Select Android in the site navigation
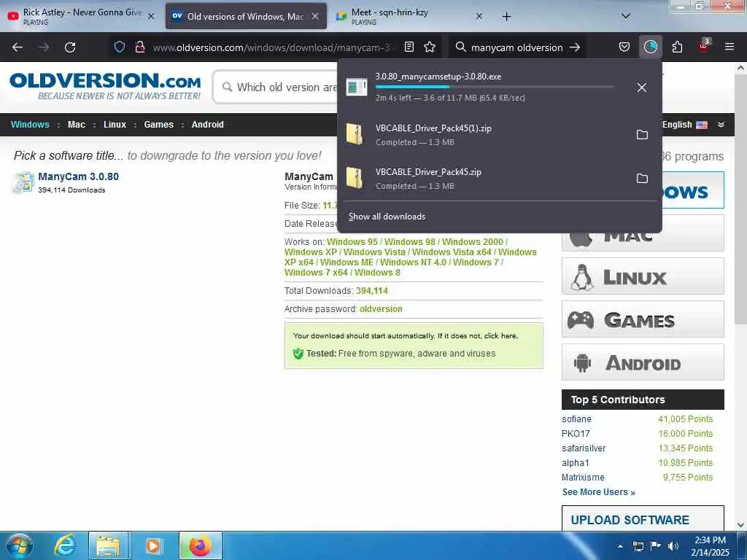This screenshot has width=747, height=560. pos(208,124)
